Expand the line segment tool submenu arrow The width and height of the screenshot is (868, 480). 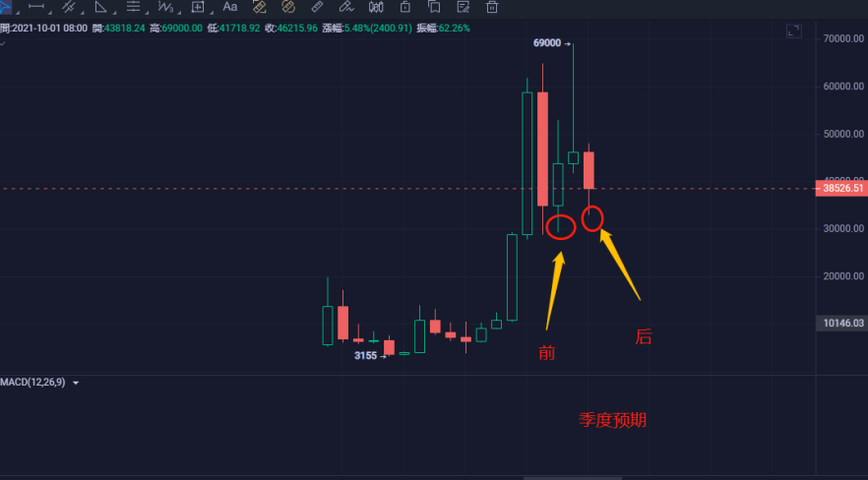click(x=50, y=12)
